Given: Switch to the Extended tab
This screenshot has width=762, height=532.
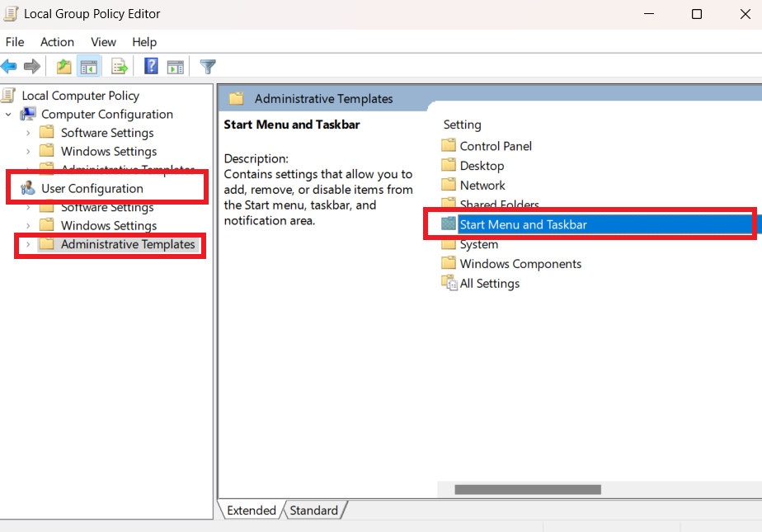Looking at the screenshot, I should coord(251,510).
